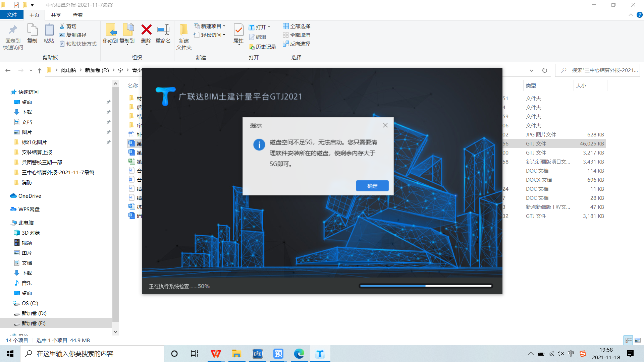Image resolution: width=644 pixels, height=362 pixels.
Task: Click the 新建文件夹 icon
Action: tap(183, 30)
